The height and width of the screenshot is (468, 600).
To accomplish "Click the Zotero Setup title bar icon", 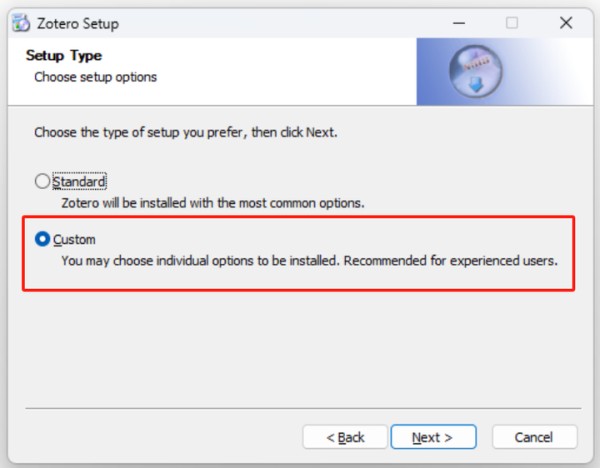I will tap(21, 23).
